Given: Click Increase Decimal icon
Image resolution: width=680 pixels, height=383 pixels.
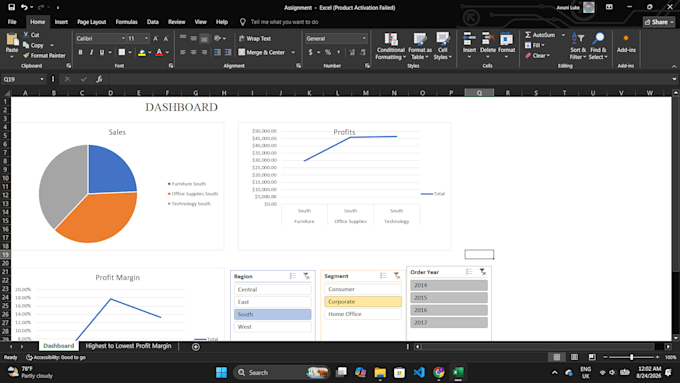Looking at the screenshot, I should 352,52.
